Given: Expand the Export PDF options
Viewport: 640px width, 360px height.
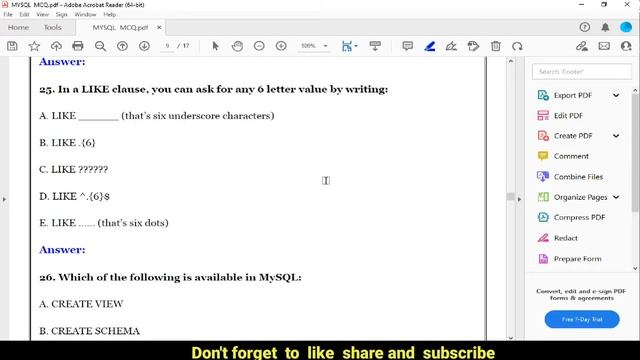Looking at the screenshot, I should click(x=616, y=95).
